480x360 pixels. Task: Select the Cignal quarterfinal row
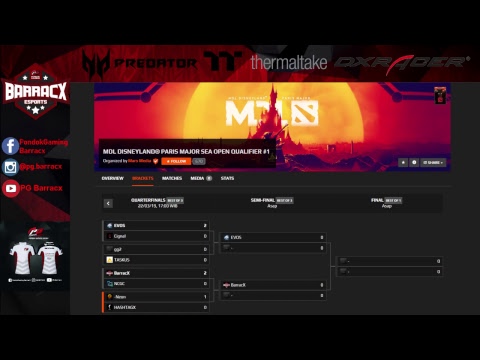156,236
